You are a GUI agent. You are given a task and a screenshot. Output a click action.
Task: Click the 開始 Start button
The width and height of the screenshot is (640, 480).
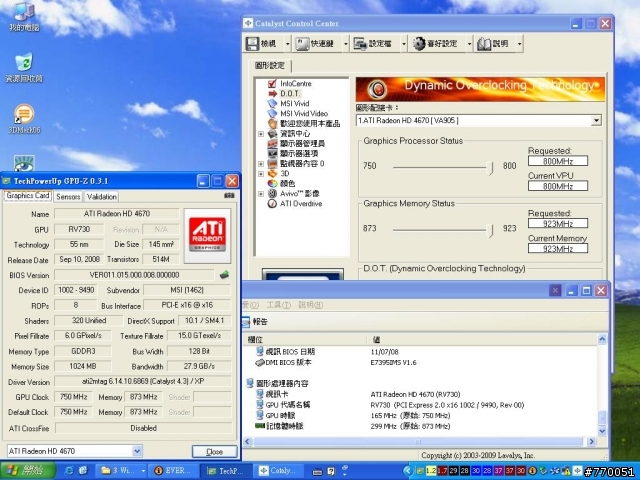click(x=28, y=471)
